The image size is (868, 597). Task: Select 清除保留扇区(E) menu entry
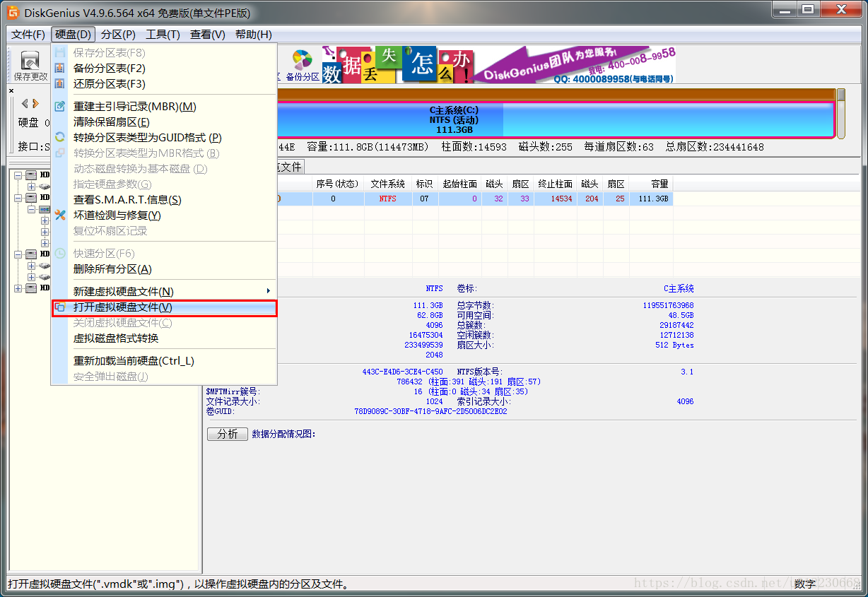coord(164,122)
